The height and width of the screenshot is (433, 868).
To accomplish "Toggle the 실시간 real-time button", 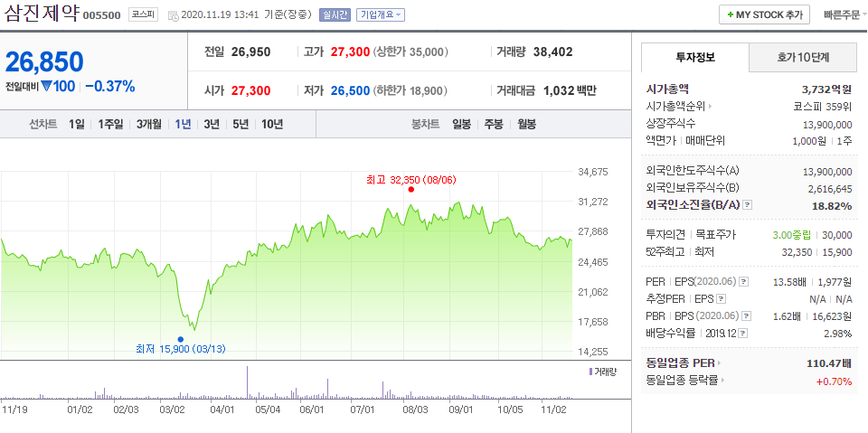I will 335,15.
